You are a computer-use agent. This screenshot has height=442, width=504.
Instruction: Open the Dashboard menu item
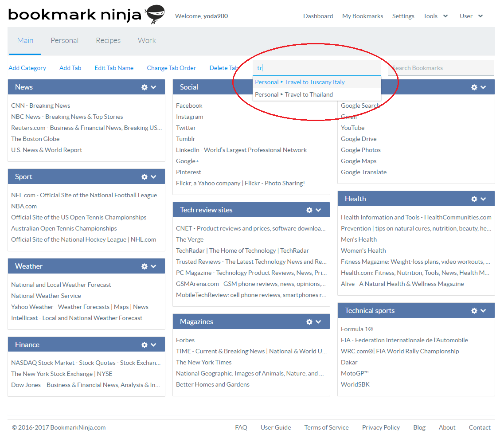click(318, 16)
